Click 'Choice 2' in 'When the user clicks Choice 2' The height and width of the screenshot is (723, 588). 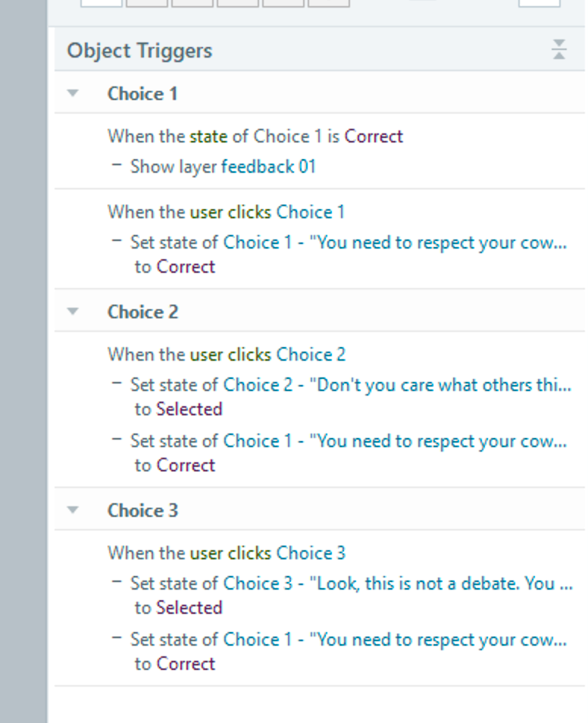click(311, 355)
